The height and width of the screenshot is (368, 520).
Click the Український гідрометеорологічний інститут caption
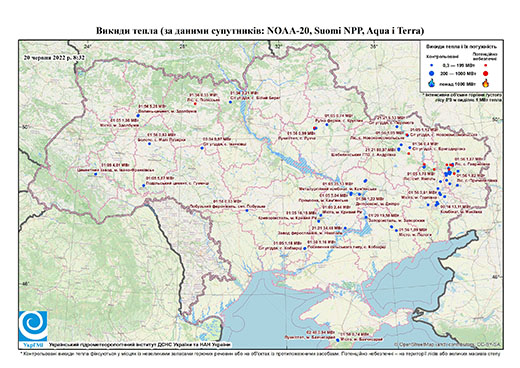coord(140,345)
